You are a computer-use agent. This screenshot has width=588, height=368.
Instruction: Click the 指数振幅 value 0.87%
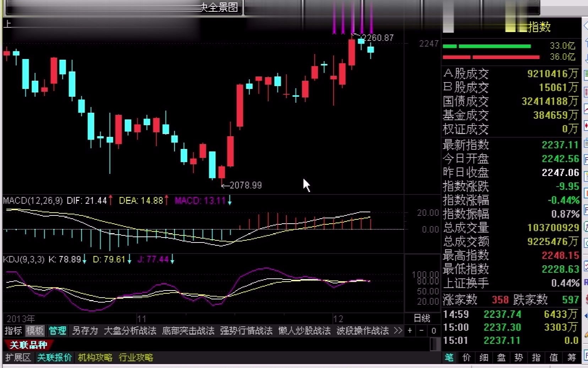tap(565, 214)
